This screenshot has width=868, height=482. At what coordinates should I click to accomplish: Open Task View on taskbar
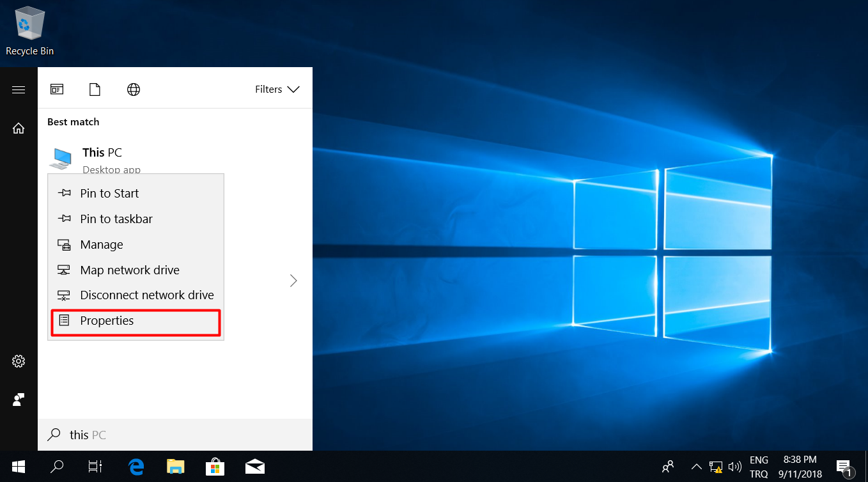point(95,467)
